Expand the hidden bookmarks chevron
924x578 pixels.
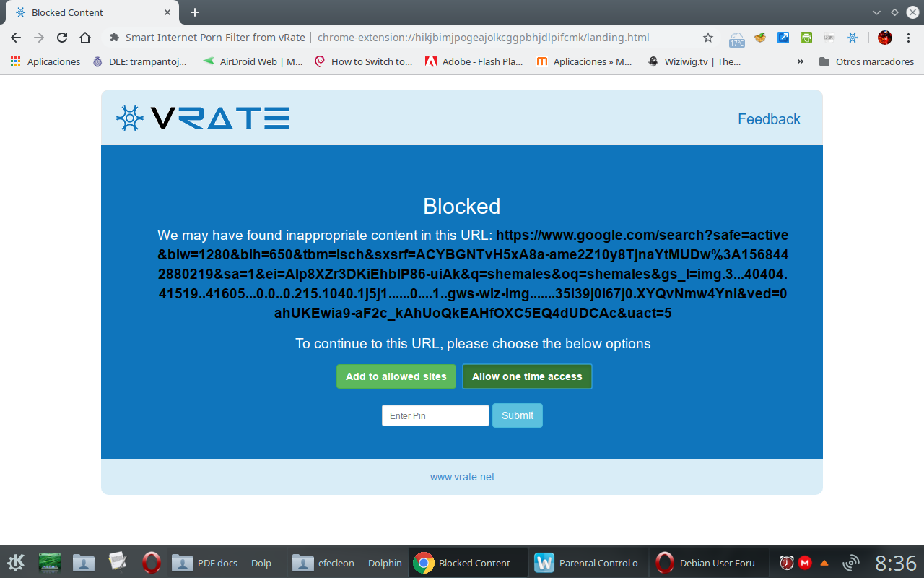click(800, 61)
